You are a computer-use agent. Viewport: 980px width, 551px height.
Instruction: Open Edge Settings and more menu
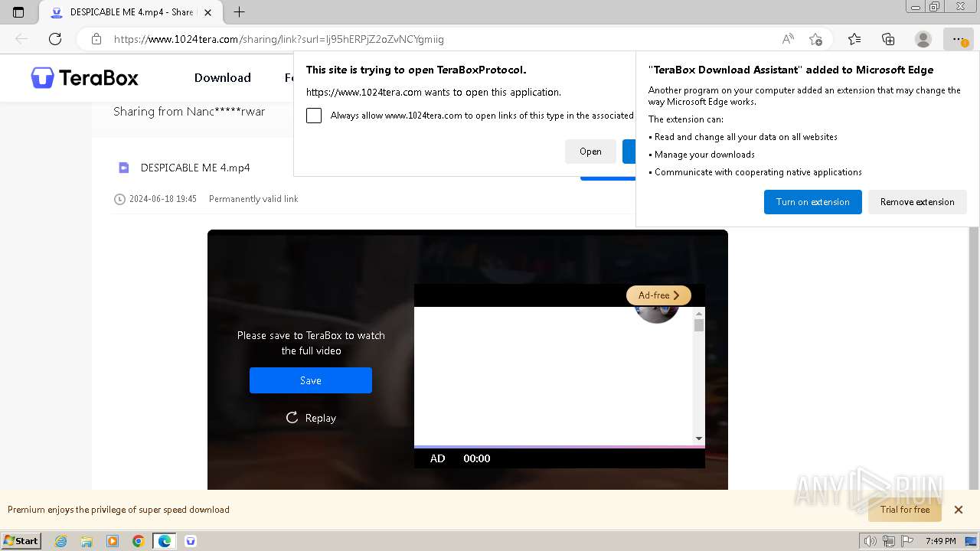[x=958, y=39]
